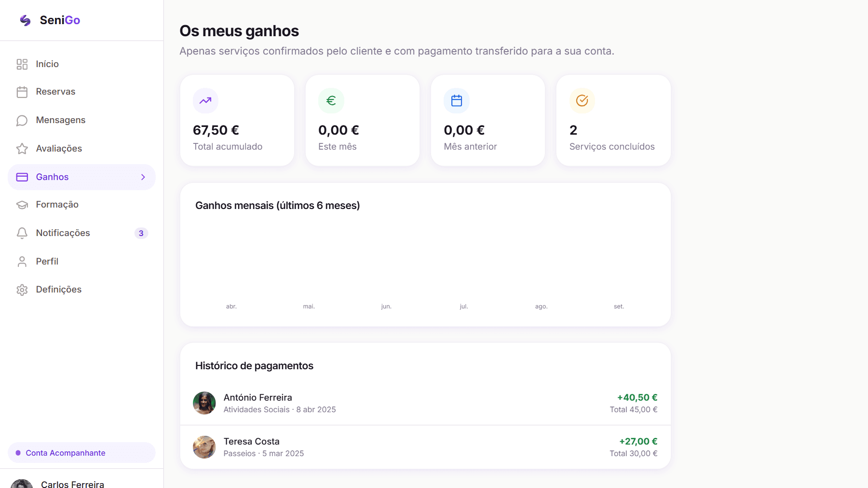
Task: Click the +40,50 € payment amount
Action: (637, 397)
